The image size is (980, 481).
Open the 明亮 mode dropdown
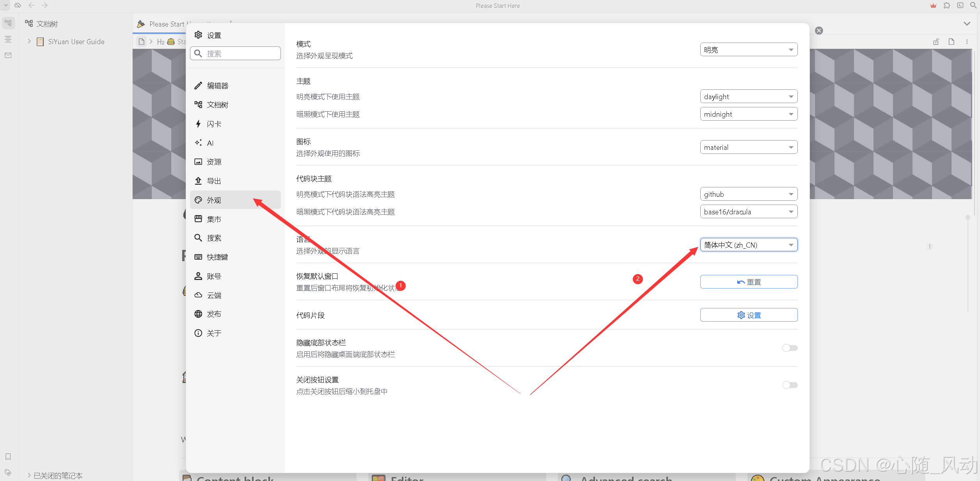748,50
